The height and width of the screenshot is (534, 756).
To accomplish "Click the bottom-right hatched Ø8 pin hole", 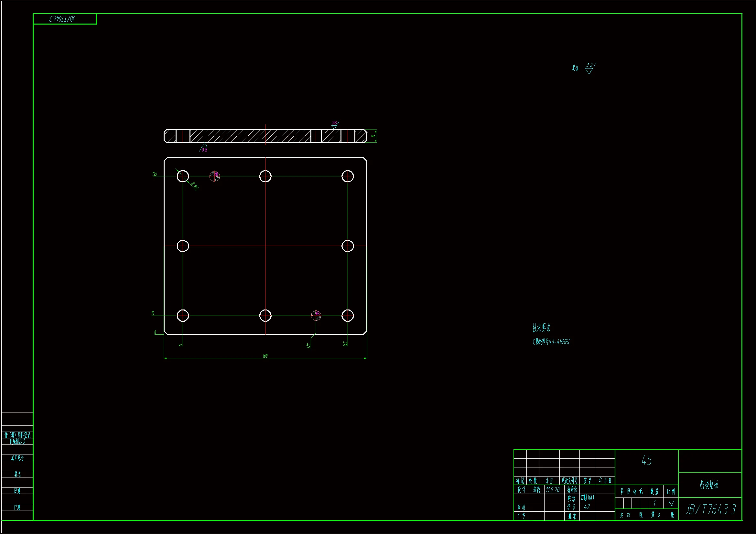I will tap(316, 315).
